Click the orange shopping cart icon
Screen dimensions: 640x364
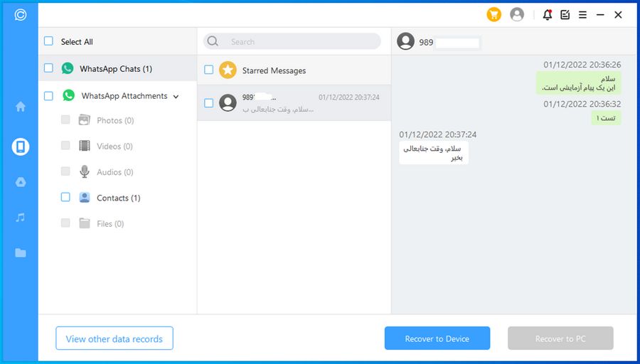[494, 14]
